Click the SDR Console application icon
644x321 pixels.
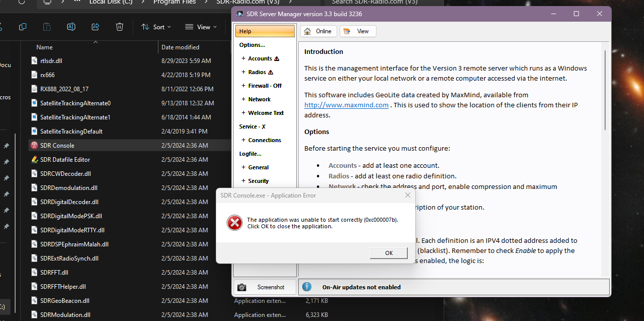(x=33, y=145)
